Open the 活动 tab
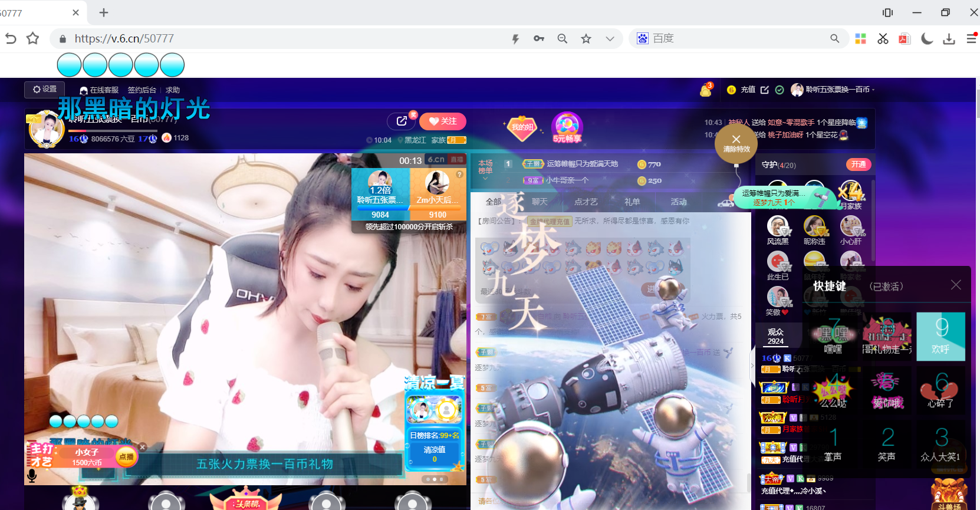The width and height of the screenshot is (980, 510). click(x=679, y=202)
